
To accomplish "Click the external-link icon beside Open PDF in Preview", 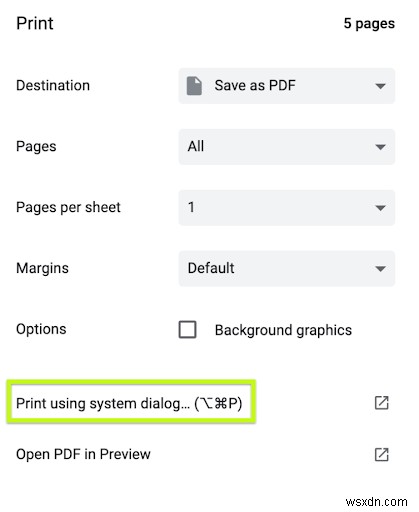I will 381,454.
